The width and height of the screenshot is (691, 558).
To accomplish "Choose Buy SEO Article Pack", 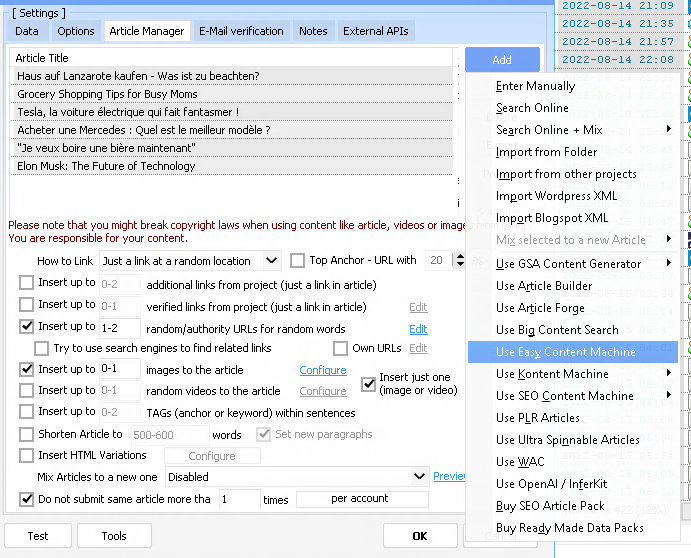I will coord(550,506).
